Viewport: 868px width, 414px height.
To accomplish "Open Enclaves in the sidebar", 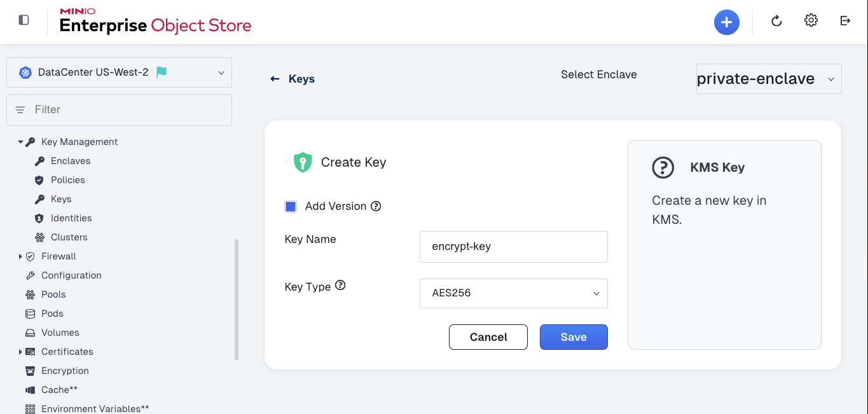I will 71,161.
